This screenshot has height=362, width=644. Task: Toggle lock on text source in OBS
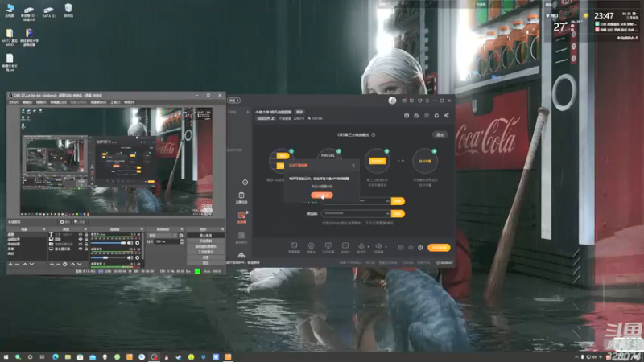point(86,234)
